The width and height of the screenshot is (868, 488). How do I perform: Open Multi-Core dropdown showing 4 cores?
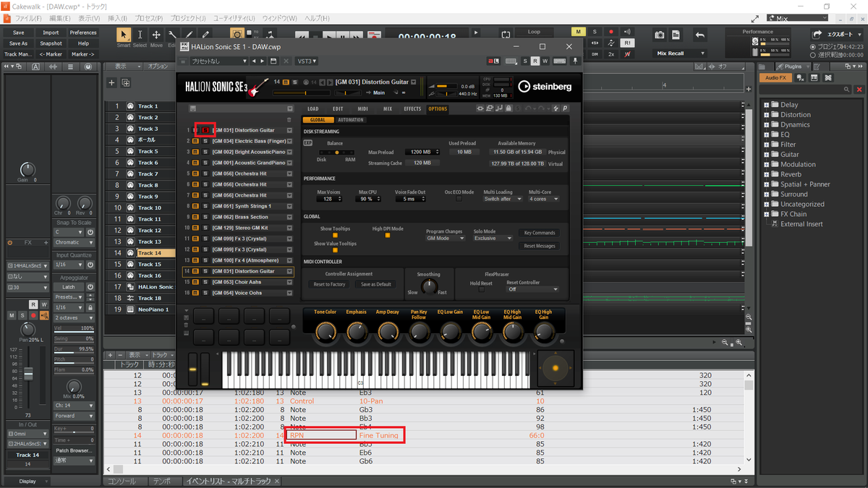pyautogui.click(x=543, y=199)
